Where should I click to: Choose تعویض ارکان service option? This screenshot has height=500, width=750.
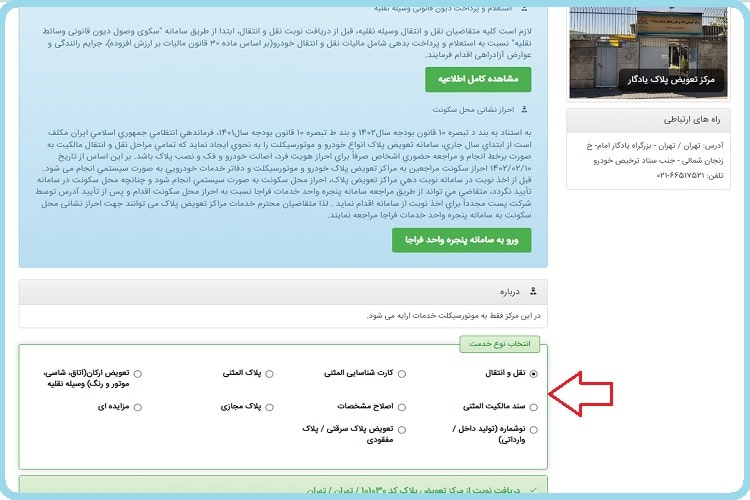[x=138, y=374]
